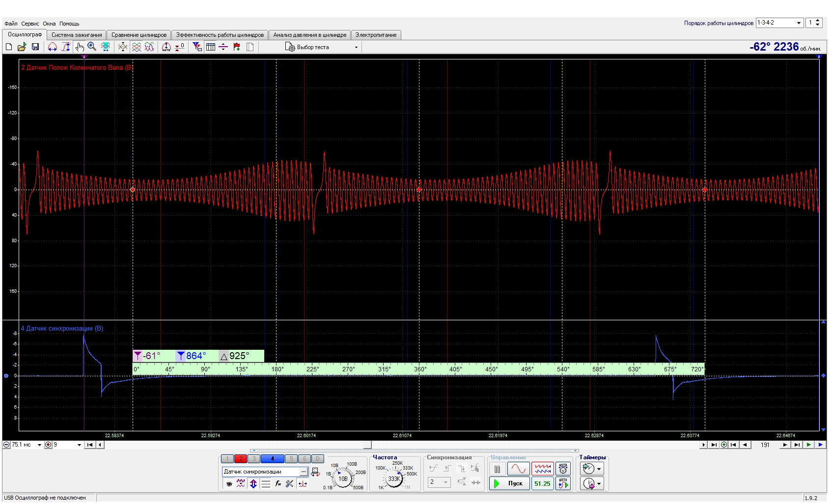Image resolution: width=833 pixels, height=504 pixels.
Task: Click the blue vertical arrows icon
Action: pyautogui.click(x=253, y=484)
